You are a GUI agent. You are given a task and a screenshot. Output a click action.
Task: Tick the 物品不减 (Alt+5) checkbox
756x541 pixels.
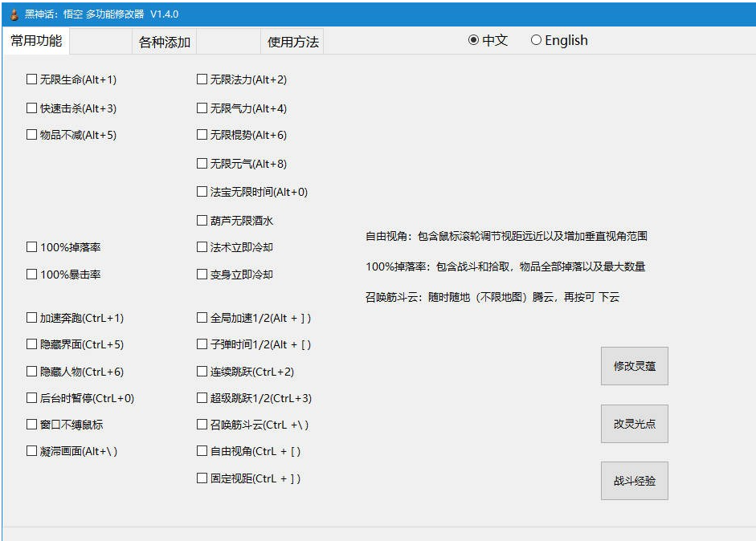pos(32,135)
